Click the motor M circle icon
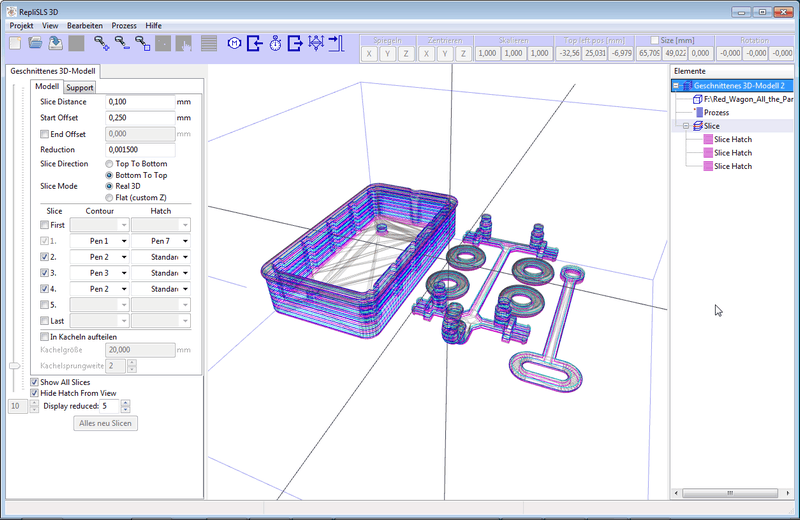 [234, 43]
